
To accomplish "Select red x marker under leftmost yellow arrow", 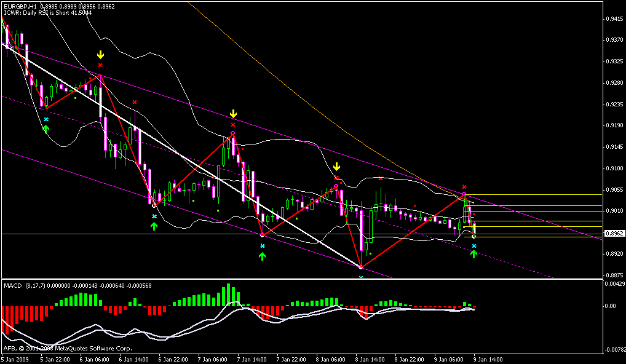I will 100,65.
